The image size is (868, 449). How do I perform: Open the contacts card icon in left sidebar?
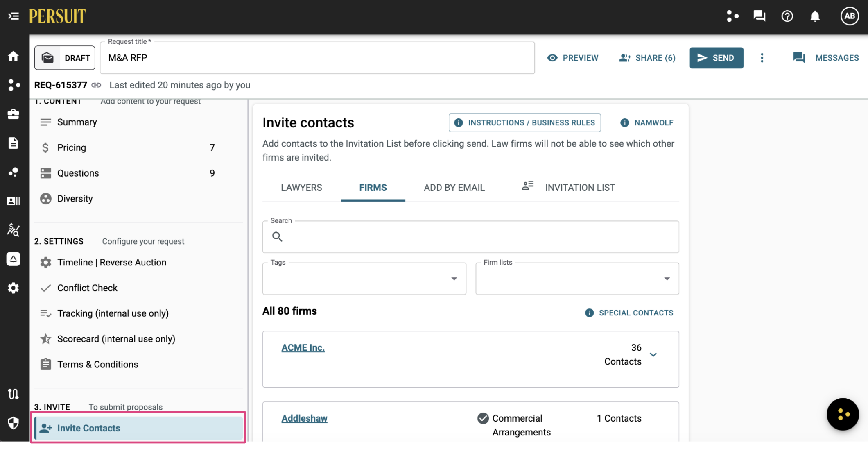pos(14,201)
